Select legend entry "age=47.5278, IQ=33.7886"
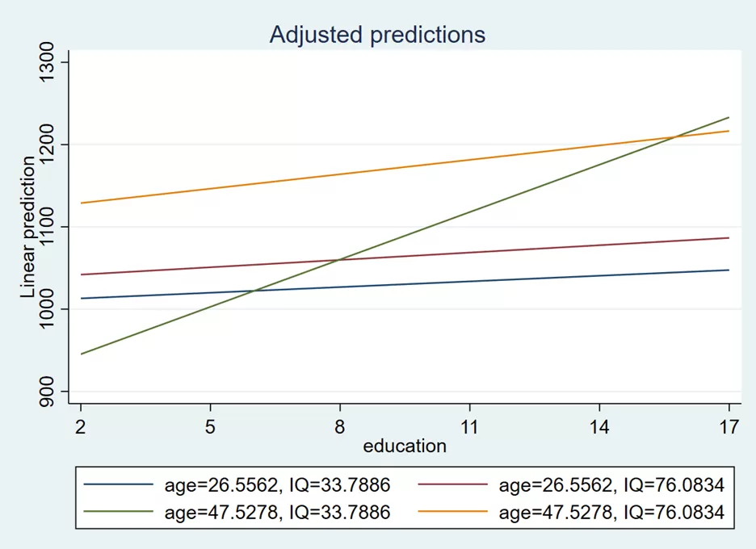The height and width of the screenshot is (549, 756). (x=276, y=511)
